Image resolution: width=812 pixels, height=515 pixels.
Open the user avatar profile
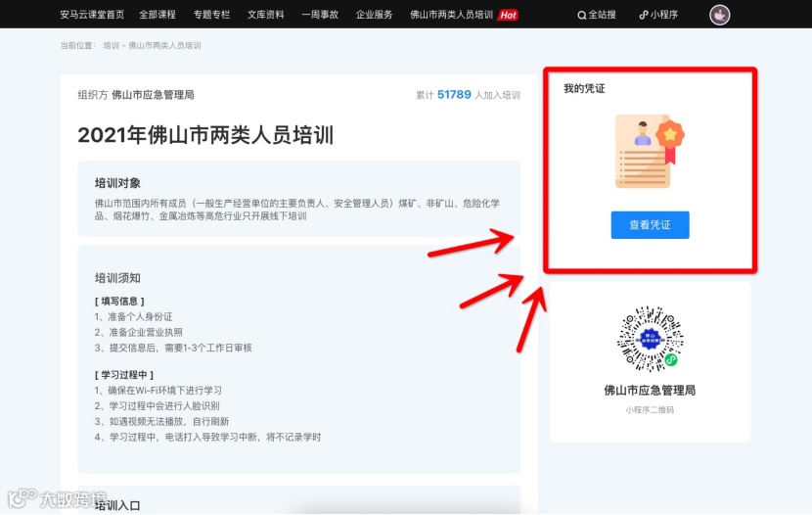(x=719, y=15)
